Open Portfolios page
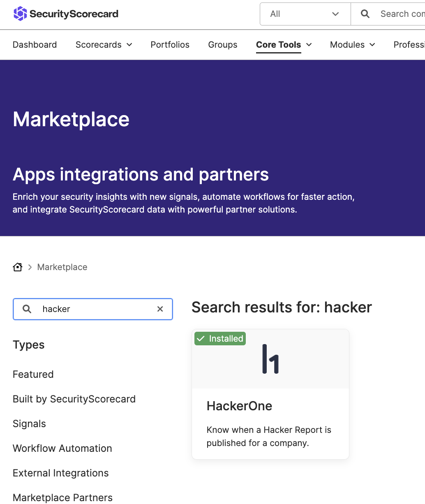Viewport: 425px width, 504px height. pos(170,45)
